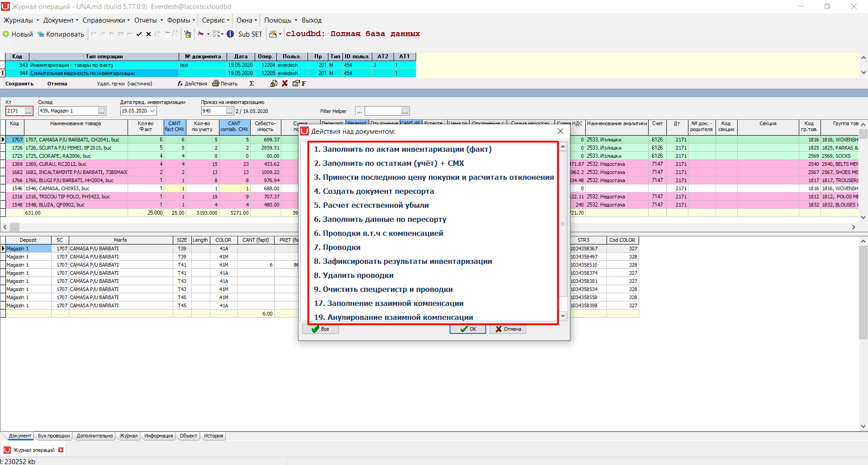Click the properties F icon in the document toolbar
Image resolution: width=868 pixels, height=465 pixels.
click(x=299, y=84)
